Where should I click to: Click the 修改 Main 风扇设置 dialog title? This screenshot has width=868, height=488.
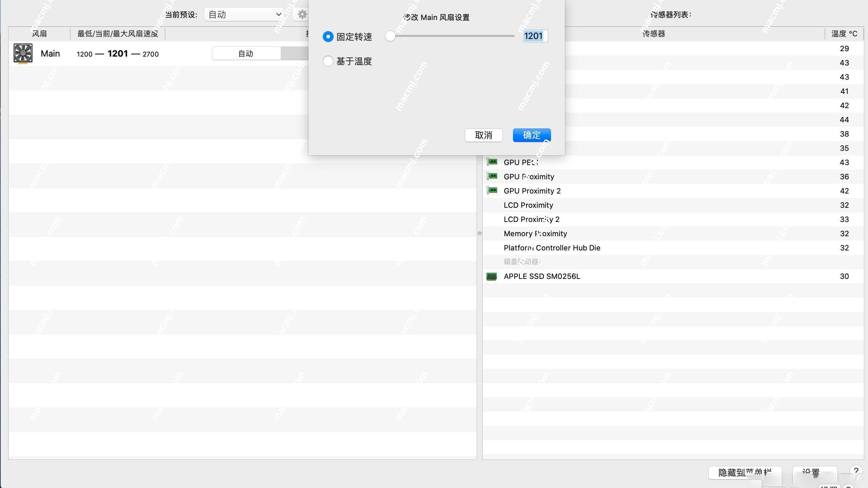(x=436, y=17)
